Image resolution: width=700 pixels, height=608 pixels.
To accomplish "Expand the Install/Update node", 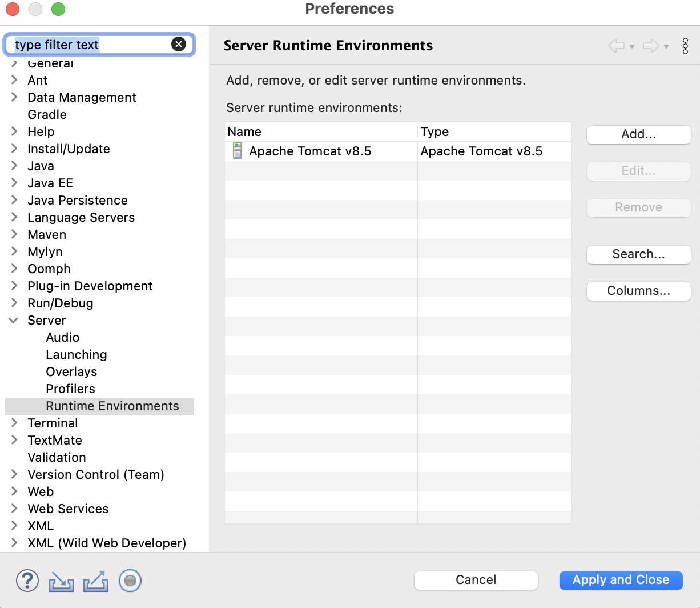I will pos(14,149).
